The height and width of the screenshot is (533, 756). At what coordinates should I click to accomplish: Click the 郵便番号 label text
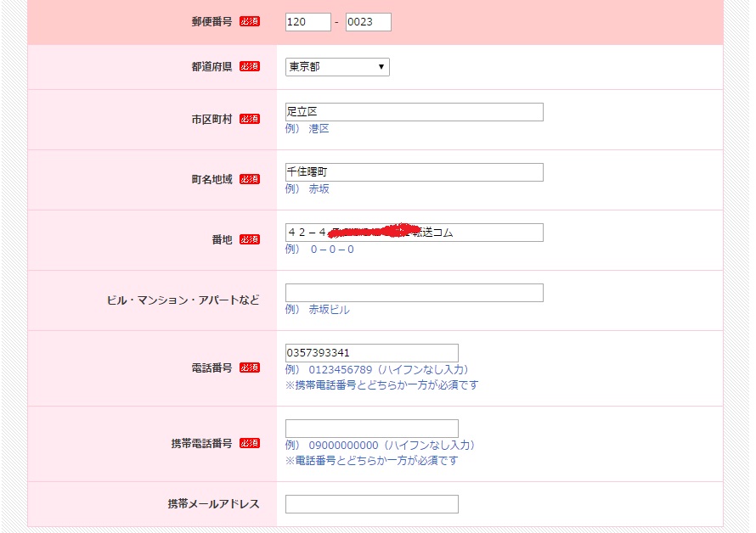(x=212, y=22)
